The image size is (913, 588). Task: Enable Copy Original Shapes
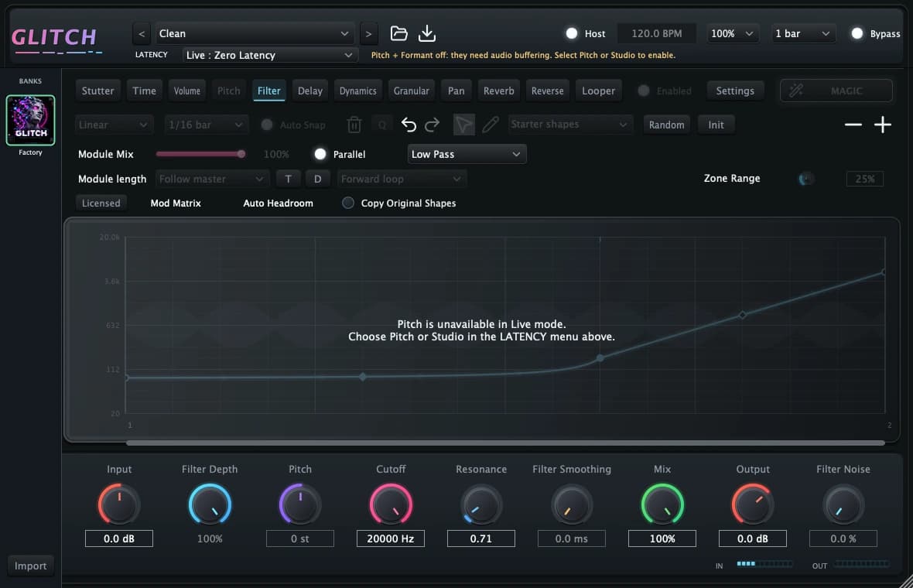[347, 203]
